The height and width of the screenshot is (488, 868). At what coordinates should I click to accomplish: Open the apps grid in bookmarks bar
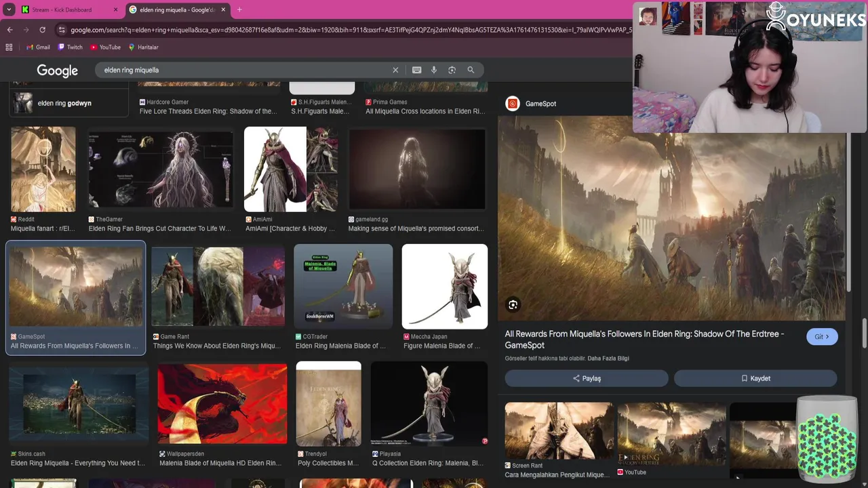coord(9,47)
